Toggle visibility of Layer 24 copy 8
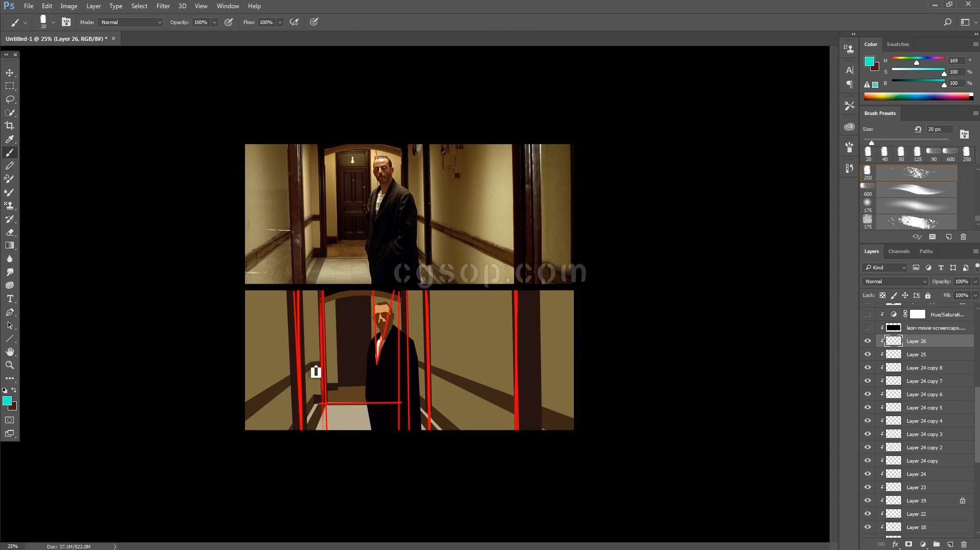Screen dimensions: 980x550 (x=867, y=368)
